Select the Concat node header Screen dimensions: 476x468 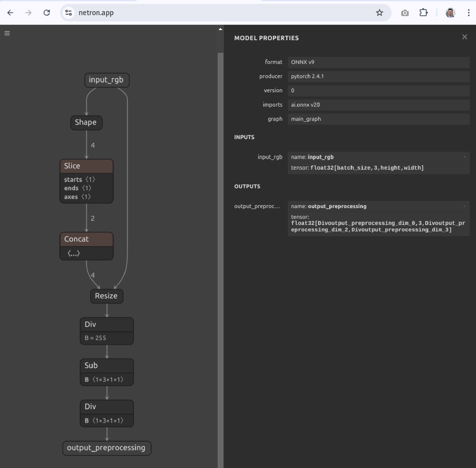[x=87, y=239]
